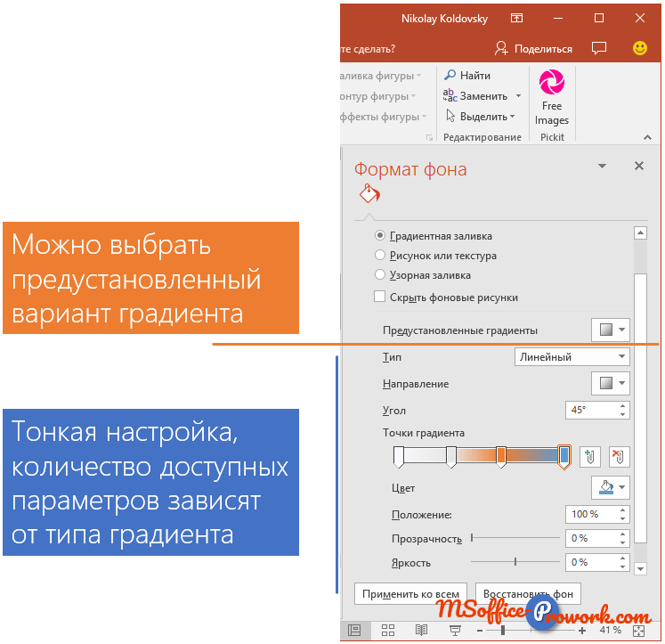665x644 pixels.
Task: Increase Transparency with the up arrow
Action: pos(622,534)
